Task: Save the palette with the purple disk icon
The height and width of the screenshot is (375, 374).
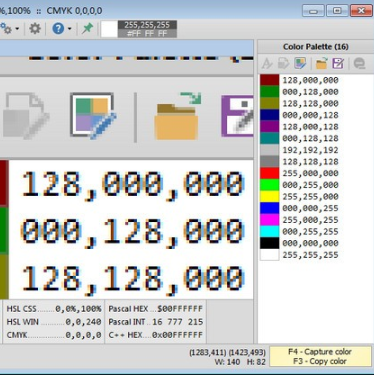Action: point(338,63)
